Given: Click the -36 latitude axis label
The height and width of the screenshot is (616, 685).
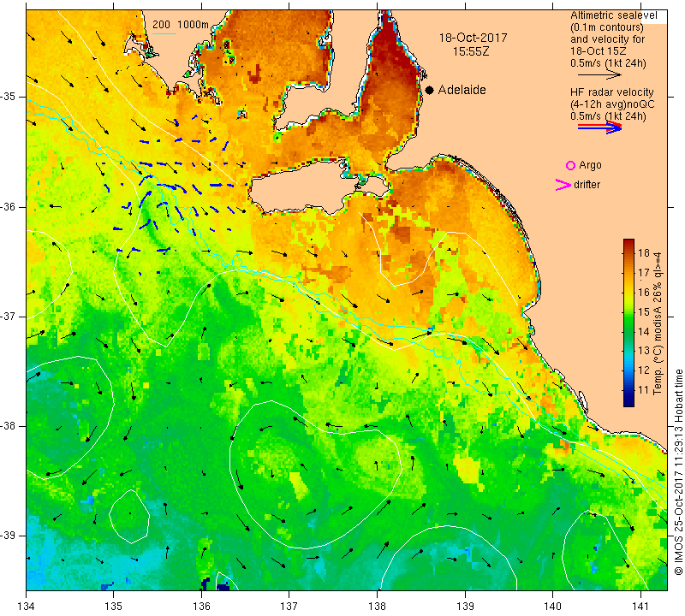Looking at the screenshot, I should click(8, 206).
